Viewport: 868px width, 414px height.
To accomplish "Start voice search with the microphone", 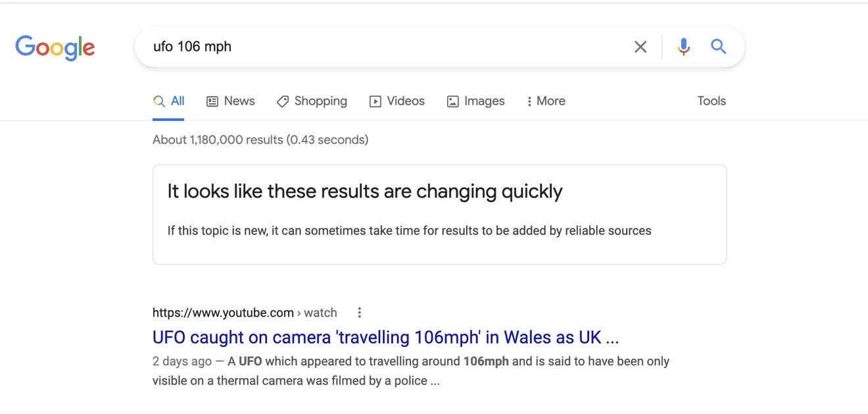I will (x=684, y=47).
